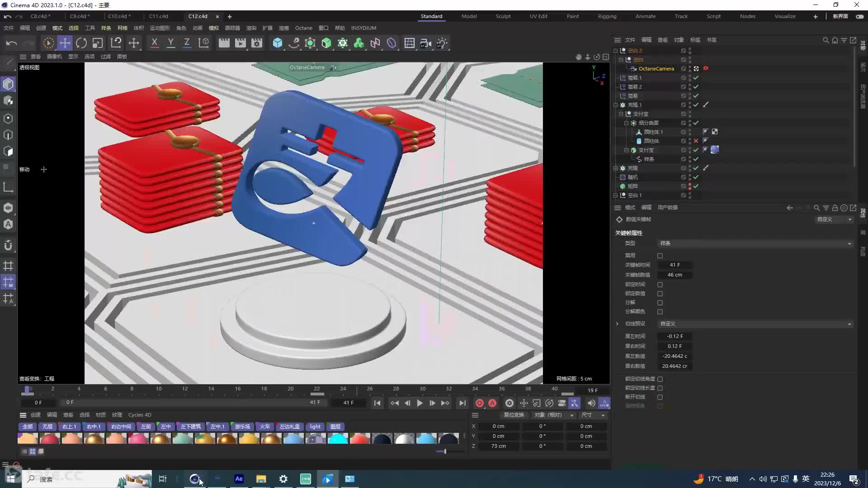Filter materials by 全部 layer
The image size is (868, 488).
coord(28,427)
